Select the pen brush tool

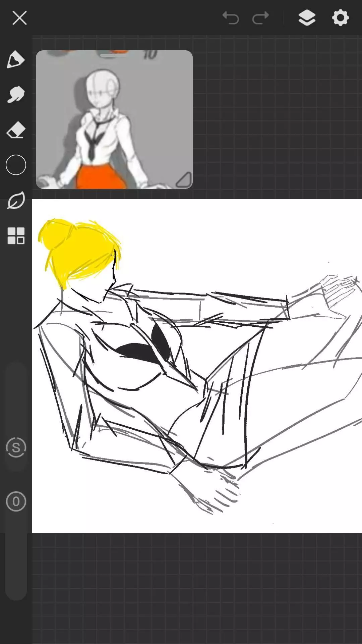(x=16, y=60)
